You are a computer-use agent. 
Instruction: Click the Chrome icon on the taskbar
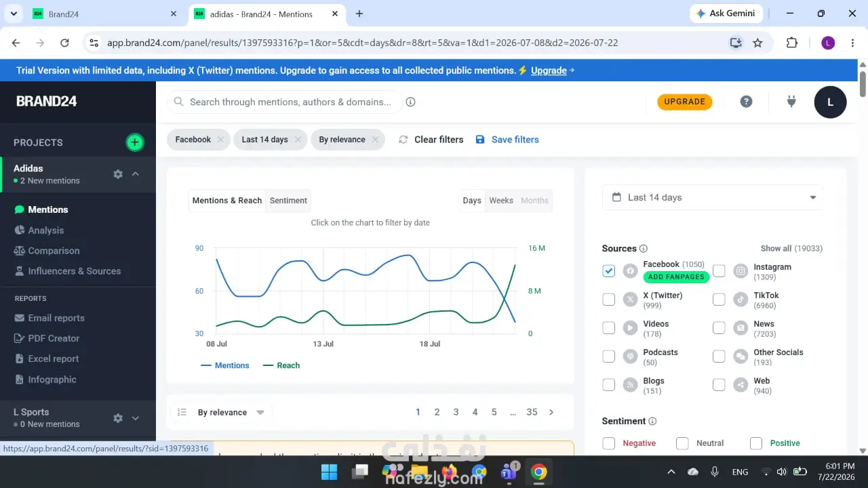[x=539, y=472]
